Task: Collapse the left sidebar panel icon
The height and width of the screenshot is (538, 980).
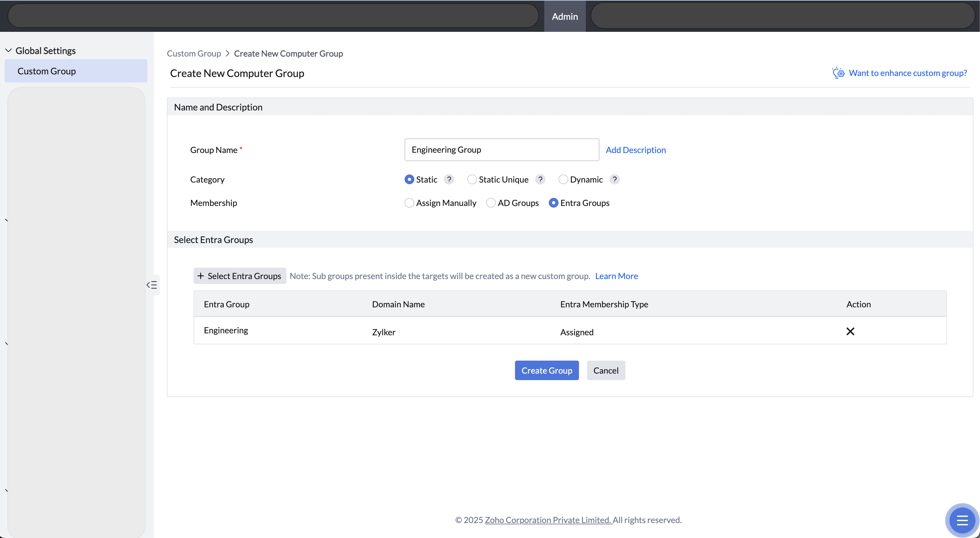Action: click(152, 285)
